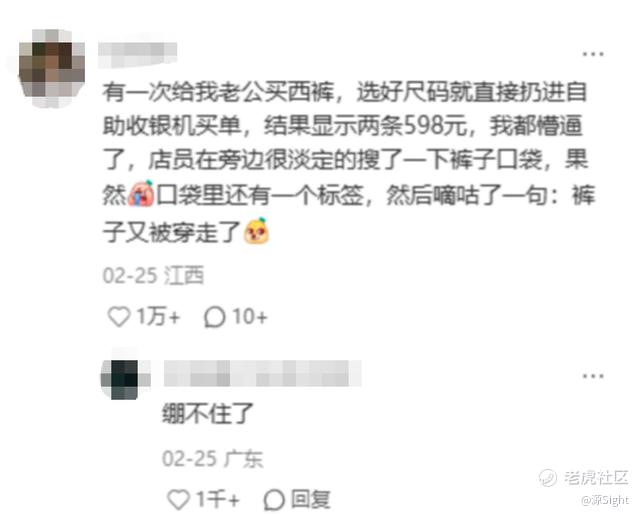Open the three-dot menu on the reply comment
Viewport: 640px width, 514px height.
click(x=593, y=376)
